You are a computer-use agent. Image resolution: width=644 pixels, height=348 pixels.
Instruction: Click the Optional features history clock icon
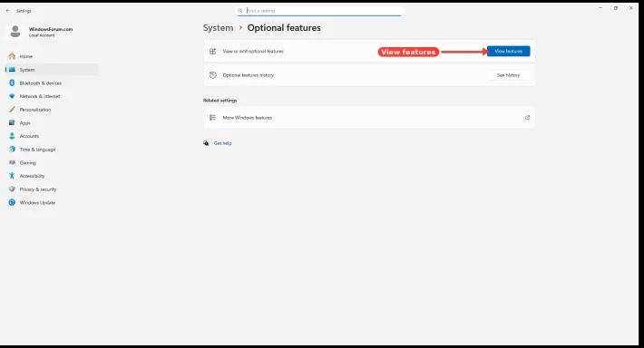click(213, 75)
